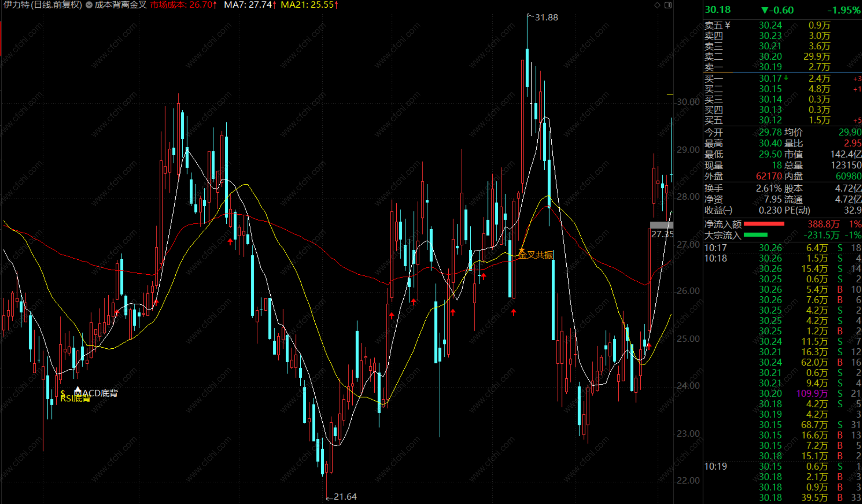Toggle the side panel layout icon
This screenshot has width=862, height=504.
(668, 5)
